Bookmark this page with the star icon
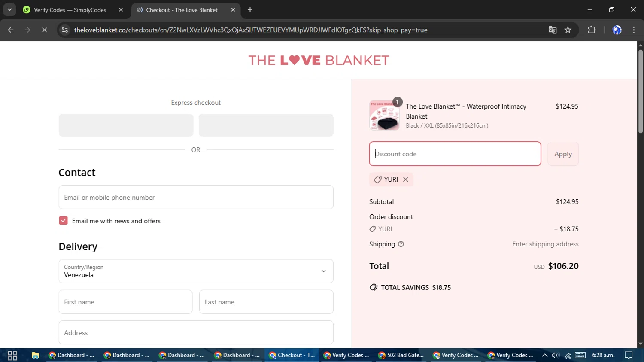Screen dimensions: 644x362 point(568,30)
